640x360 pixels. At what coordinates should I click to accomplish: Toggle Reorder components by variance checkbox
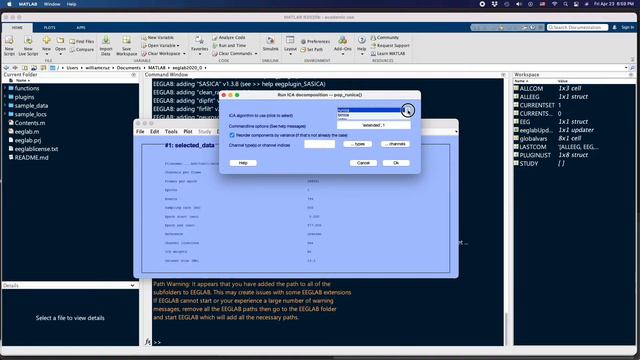coord(232,135)
